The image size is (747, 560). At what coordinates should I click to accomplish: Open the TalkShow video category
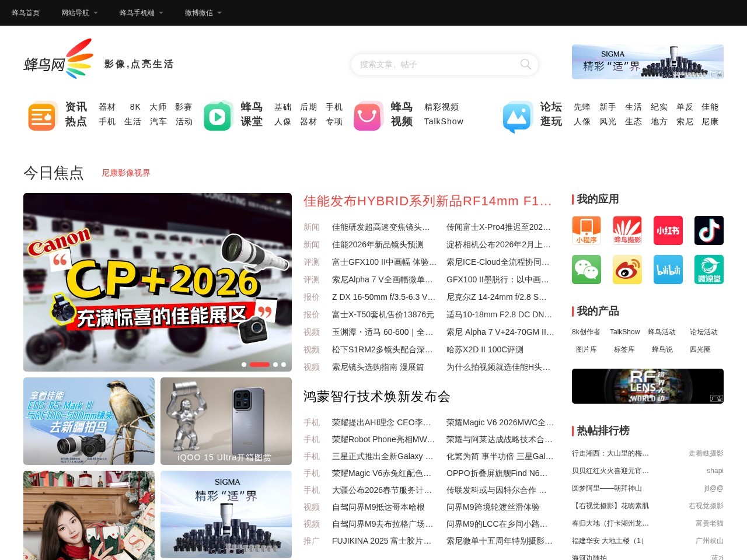pyautogui.click(x=444, y=121)
